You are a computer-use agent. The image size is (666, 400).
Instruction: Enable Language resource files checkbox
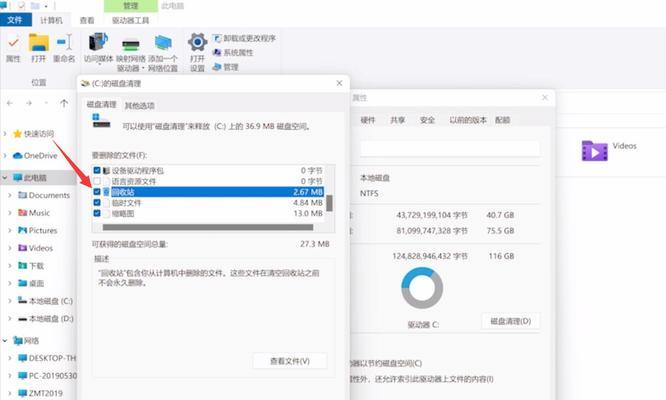pyautogui.click(x=97, y=181)
